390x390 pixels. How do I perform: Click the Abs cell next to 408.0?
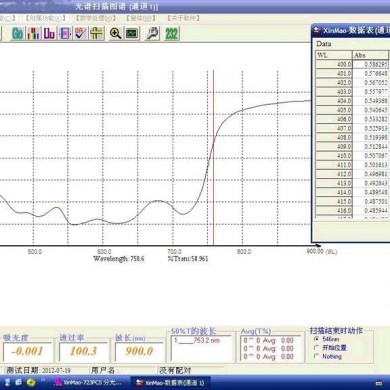(371, 137)
